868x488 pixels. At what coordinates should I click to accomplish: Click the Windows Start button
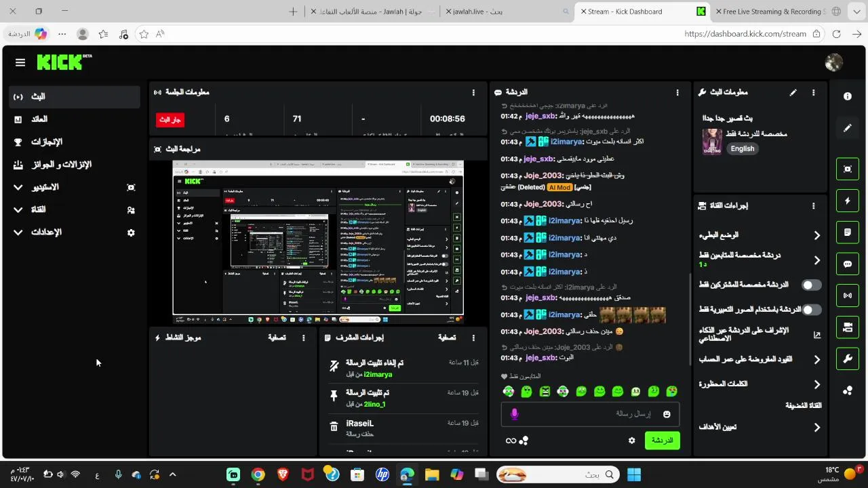(633, 474)
